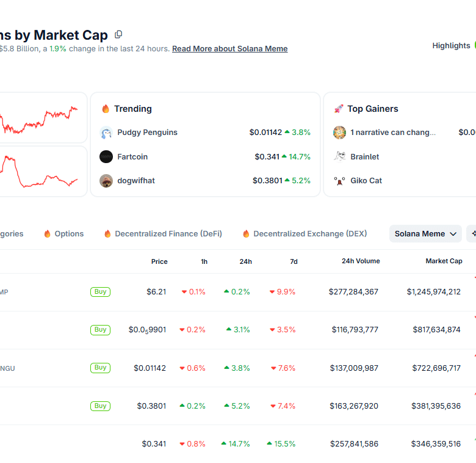
Task: Click the rocket icon beside Top Gainers
Action: (x=339, y=109)
